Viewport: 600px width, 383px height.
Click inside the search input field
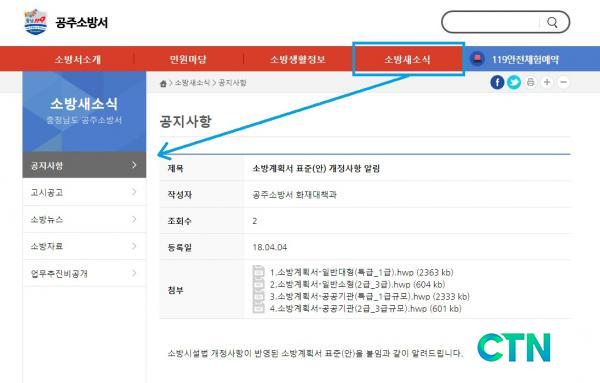tap(492, 22)
